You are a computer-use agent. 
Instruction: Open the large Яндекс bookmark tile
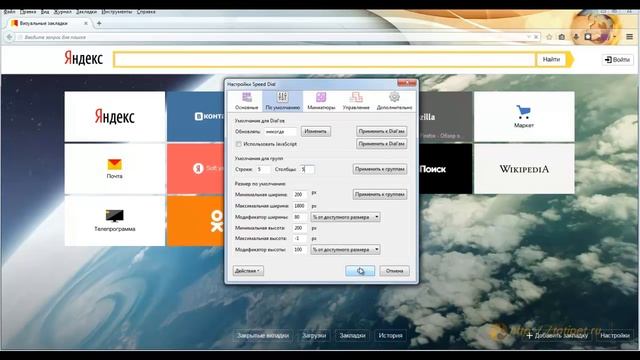pyautogui.click(x=115, y=116)
